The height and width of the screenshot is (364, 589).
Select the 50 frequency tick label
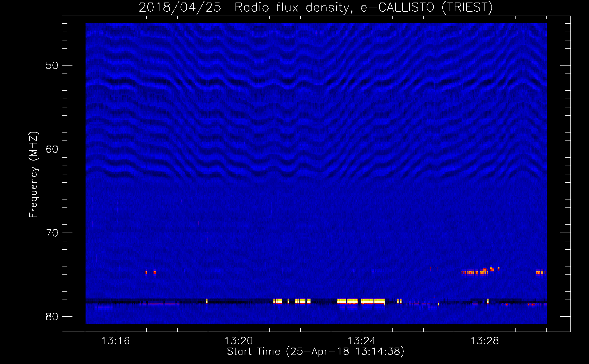[x=52, y=66]
